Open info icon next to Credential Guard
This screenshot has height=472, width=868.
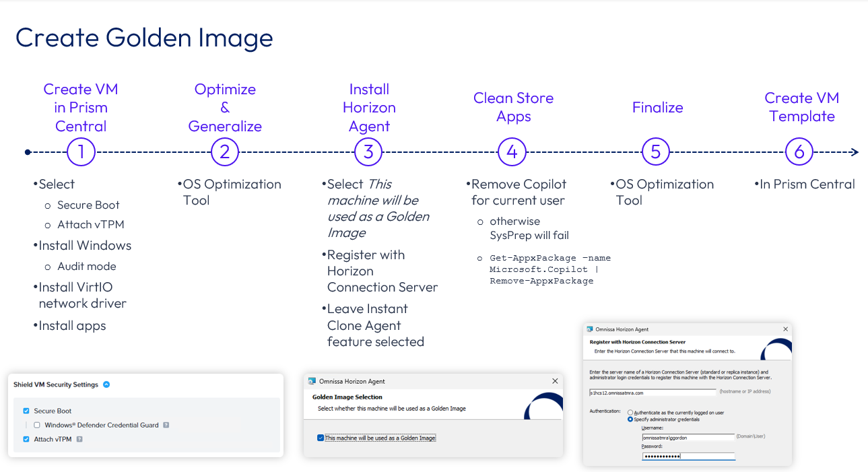(166, 425)
